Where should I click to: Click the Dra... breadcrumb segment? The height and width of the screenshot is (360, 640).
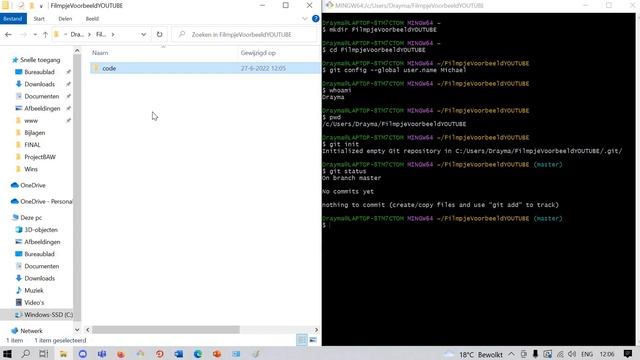point(77,35)
